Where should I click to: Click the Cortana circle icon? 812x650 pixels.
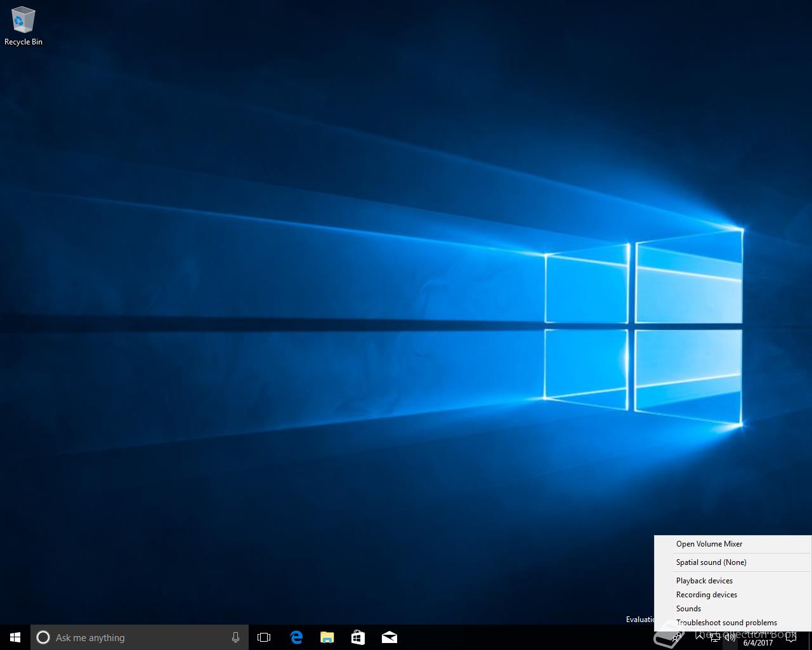[x=43, y=637]
